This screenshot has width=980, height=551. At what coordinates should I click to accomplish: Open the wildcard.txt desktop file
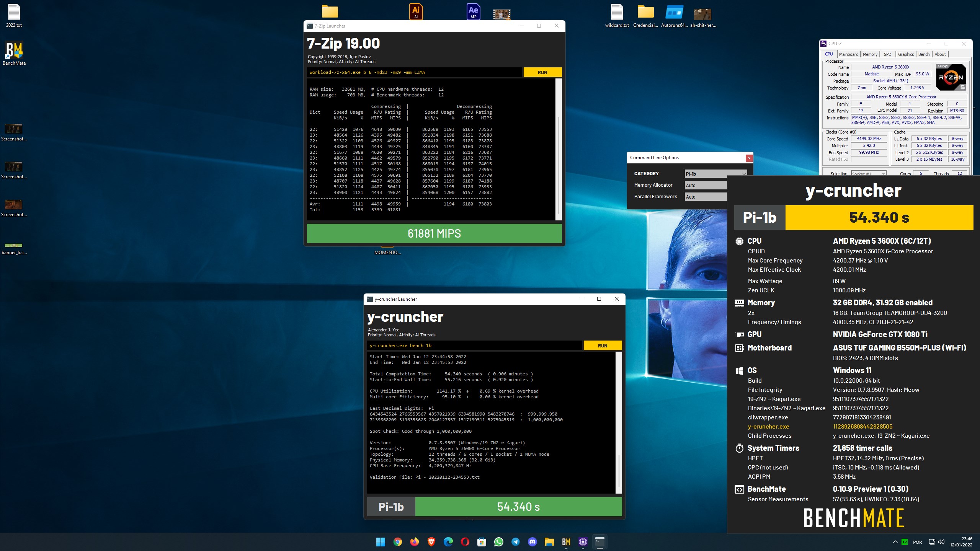[x=617, y=16]
